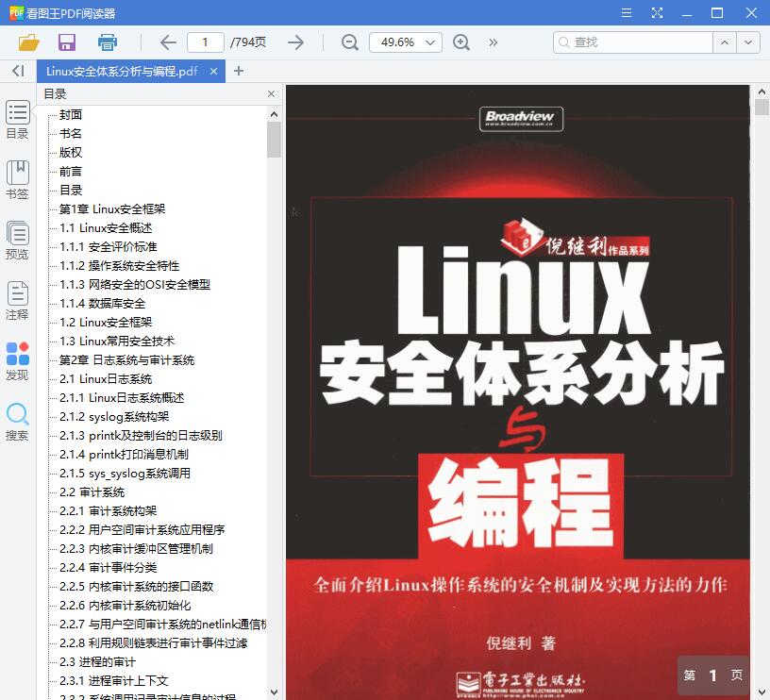Jump to 2.2 审计系统
770x700 pixels.
pyautogui.click(x=92, y=492)
